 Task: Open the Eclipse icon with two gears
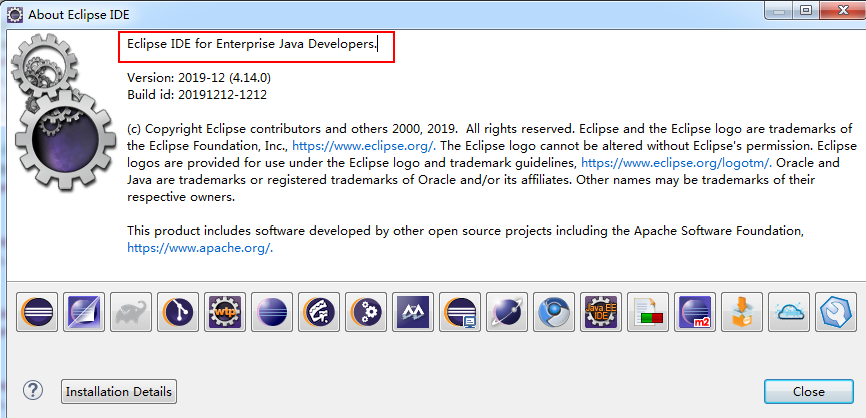coord(366,312)
